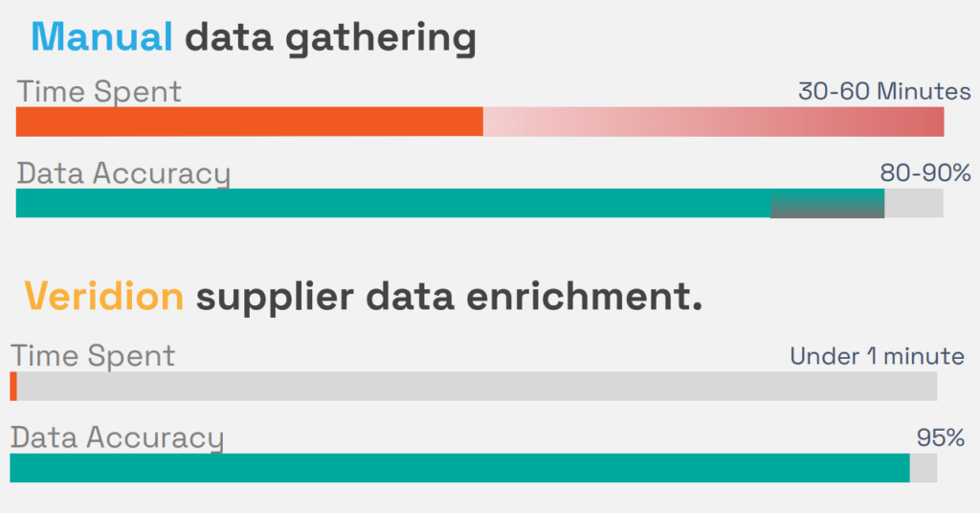Image resolution: width=980 pixels, height=513 pixels.
Task: Click the gray end of Veridion accuracy bar
Action: (924, 467)
